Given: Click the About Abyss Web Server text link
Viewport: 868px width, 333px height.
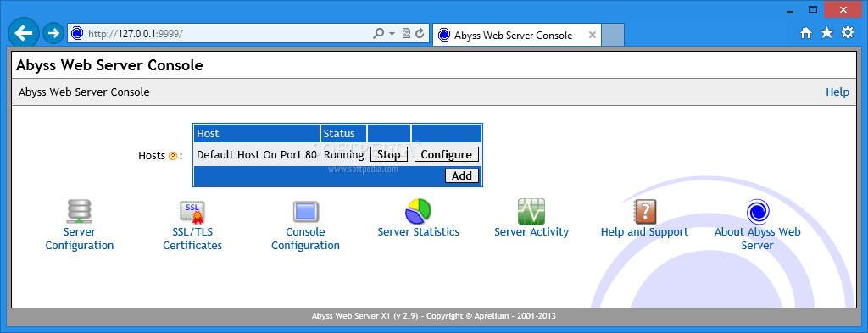Looking at the screenshot, I should click(757, 238).
